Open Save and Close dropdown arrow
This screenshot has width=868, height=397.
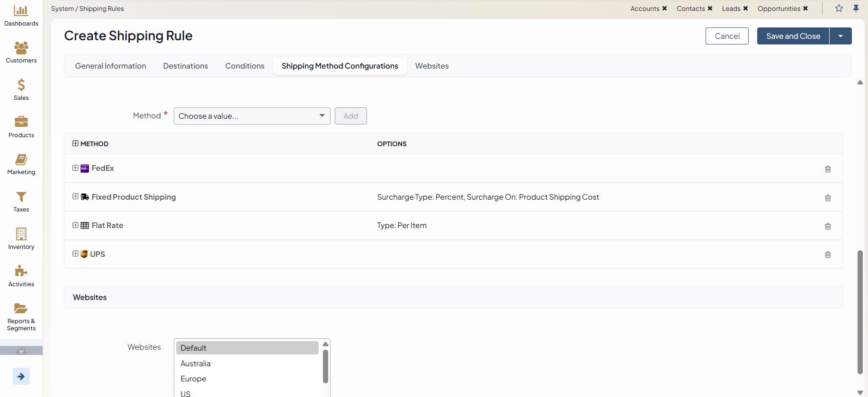[x=841, y=36]
